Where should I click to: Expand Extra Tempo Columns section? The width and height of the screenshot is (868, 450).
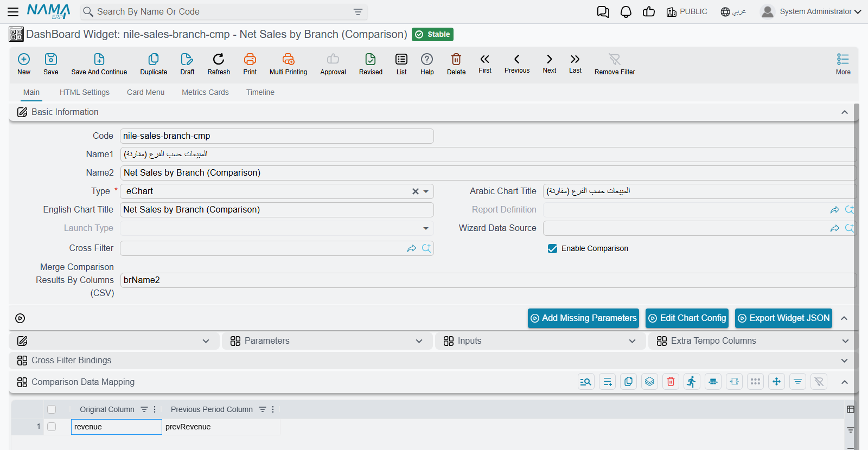pyautogui.click(x=845, y=341)
